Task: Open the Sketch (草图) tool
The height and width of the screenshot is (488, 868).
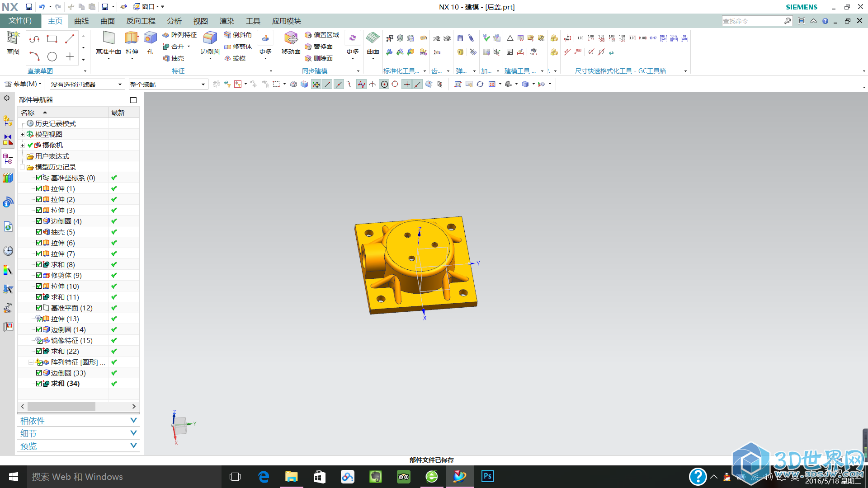Action: (13, 43)
